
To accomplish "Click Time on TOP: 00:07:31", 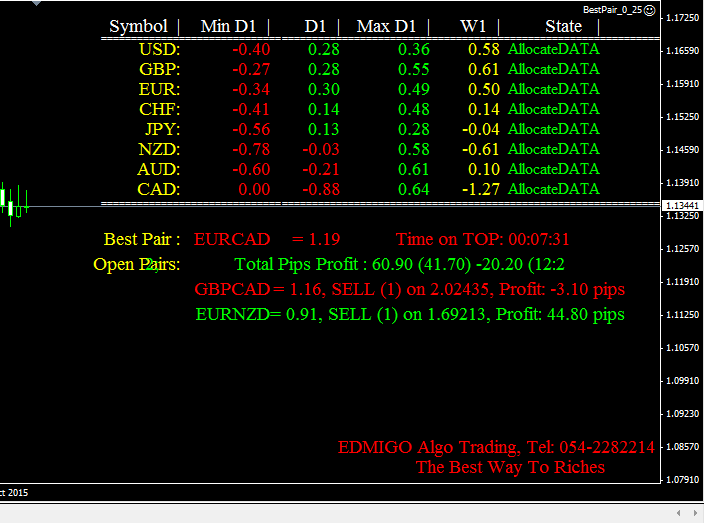I will coord(483,239).
